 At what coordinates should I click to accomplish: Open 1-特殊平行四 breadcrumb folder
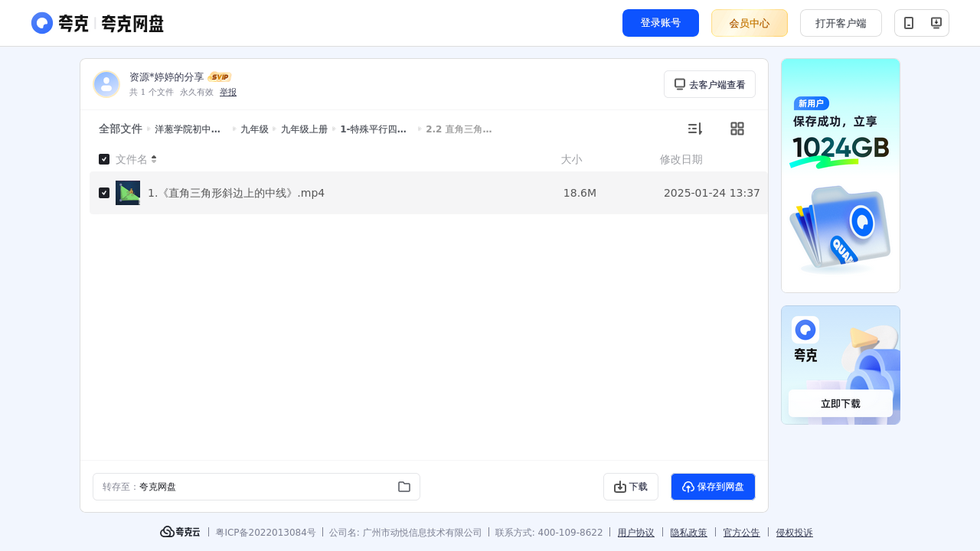(x=373, y=129)
